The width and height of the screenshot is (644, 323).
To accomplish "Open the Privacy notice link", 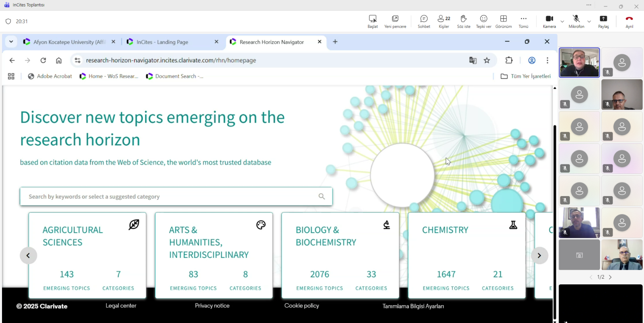I will (x=212, y=306).
